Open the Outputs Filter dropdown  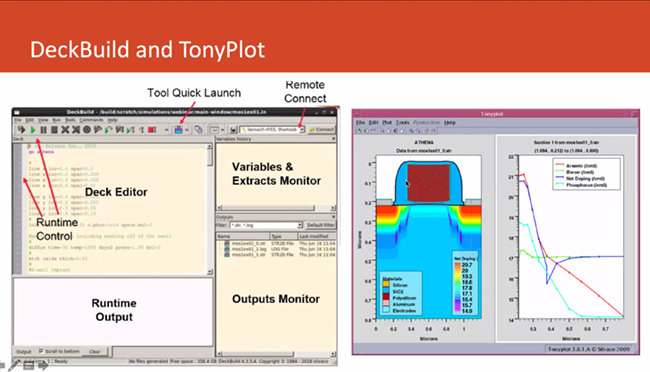[300, 225]
